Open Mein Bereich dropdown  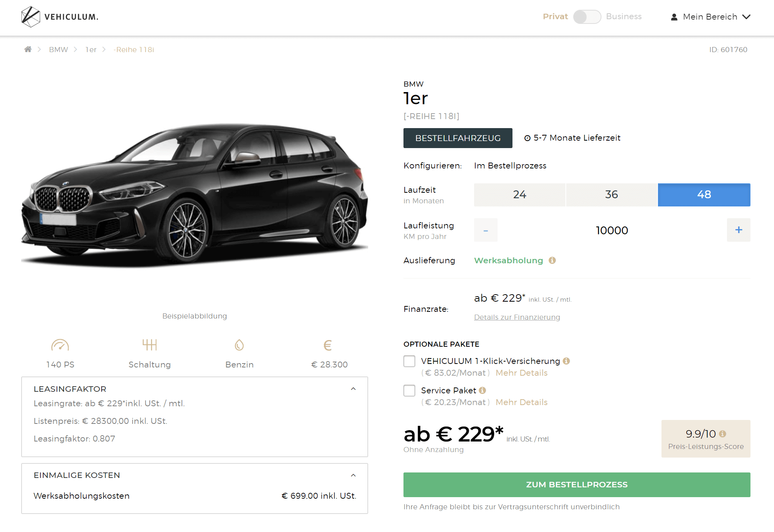click(x=710, y=17)
